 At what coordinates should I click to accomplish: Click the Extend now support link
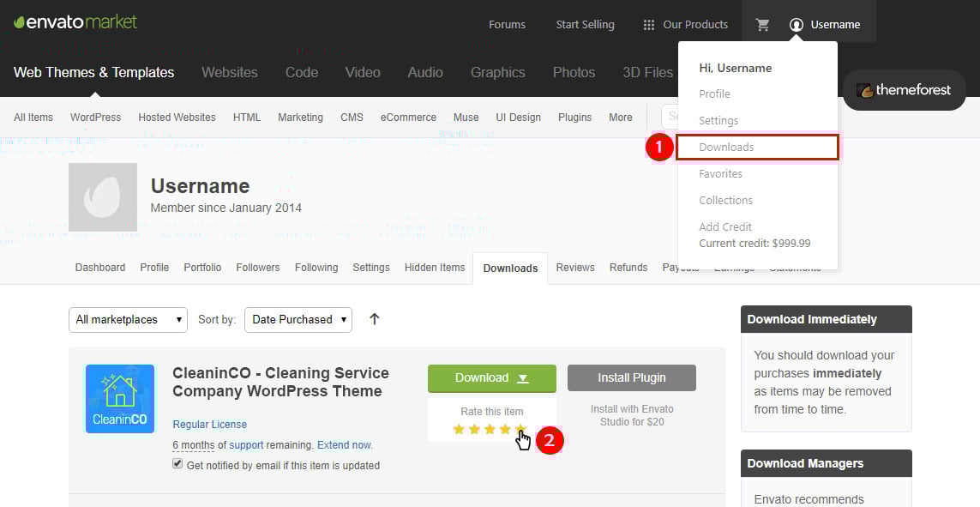(345, 445)
